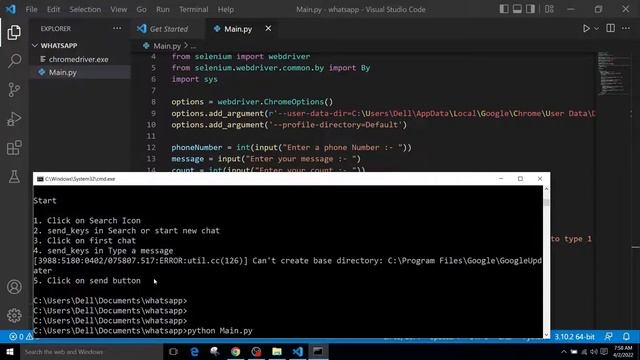Open editor More Actions ellipsis
The height and width of the screenshot is (360, 640).
[626, 29]
